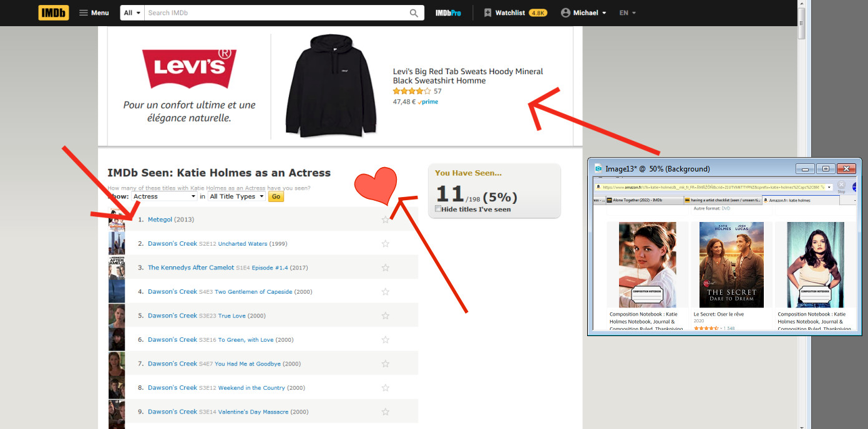868x429 pixels.
Task: Open Two Gentlemen of Capeside episode link
Action: coord(253,292)
